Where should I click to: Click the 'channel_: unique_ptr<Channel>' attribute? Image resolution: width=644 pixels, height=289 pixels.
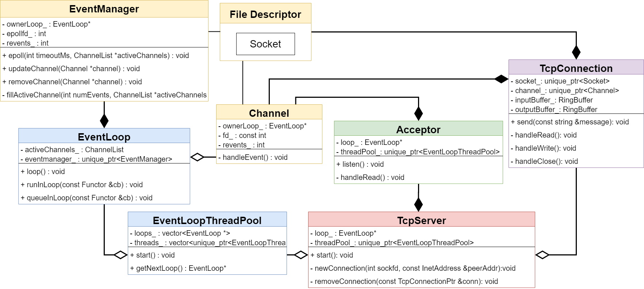coord(565,91)
